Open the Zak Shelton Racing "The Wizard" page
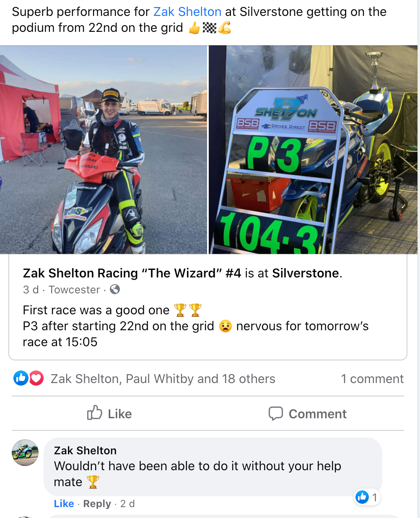The height and width of the screenshot is (518, 420). [132, 273]
